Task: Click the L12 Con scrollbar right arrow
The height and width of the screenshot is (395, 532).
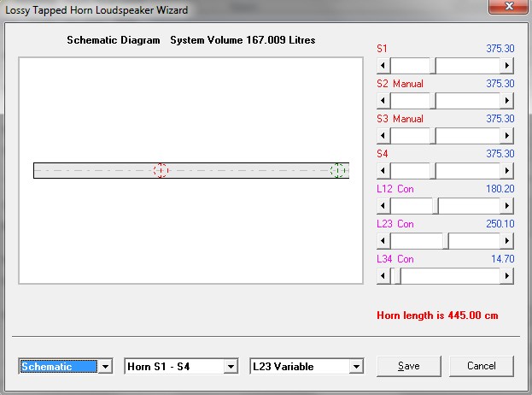Action: 507,206
